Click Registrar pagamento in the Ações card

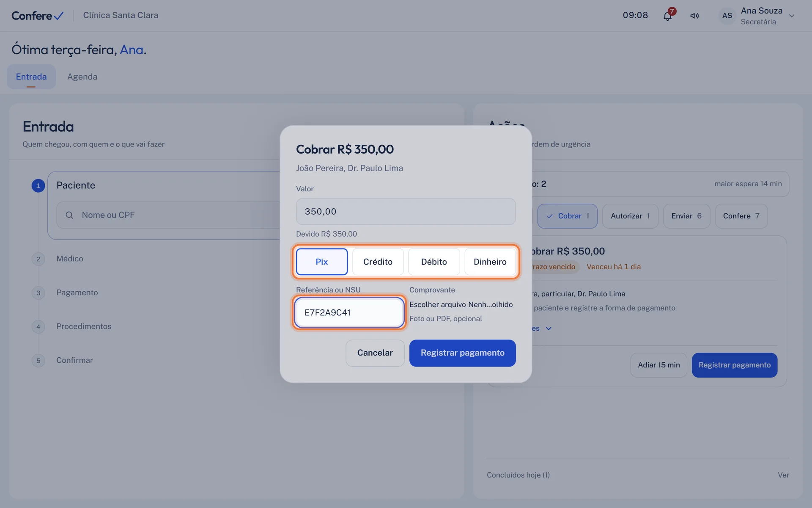tap(734, 365)
